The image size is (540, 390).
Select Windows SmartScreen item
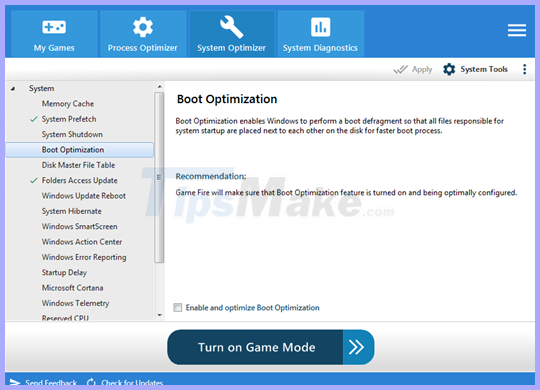coord(80,226)
